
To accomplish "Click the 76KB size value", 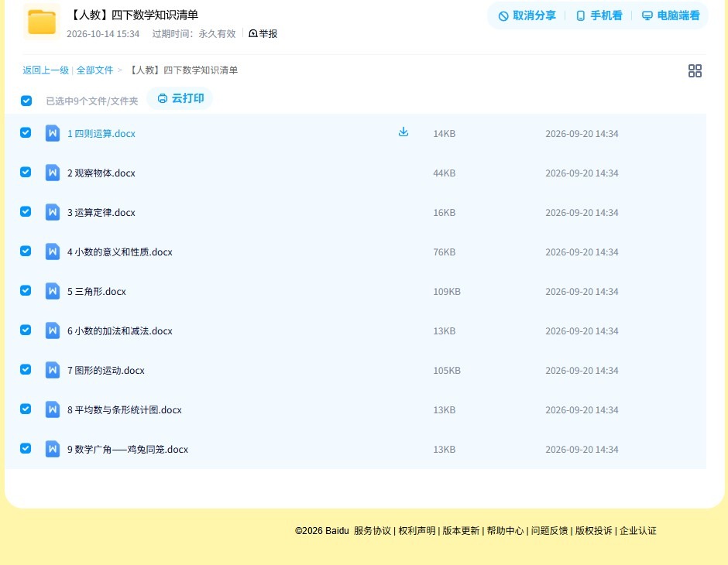I will 445,252.
